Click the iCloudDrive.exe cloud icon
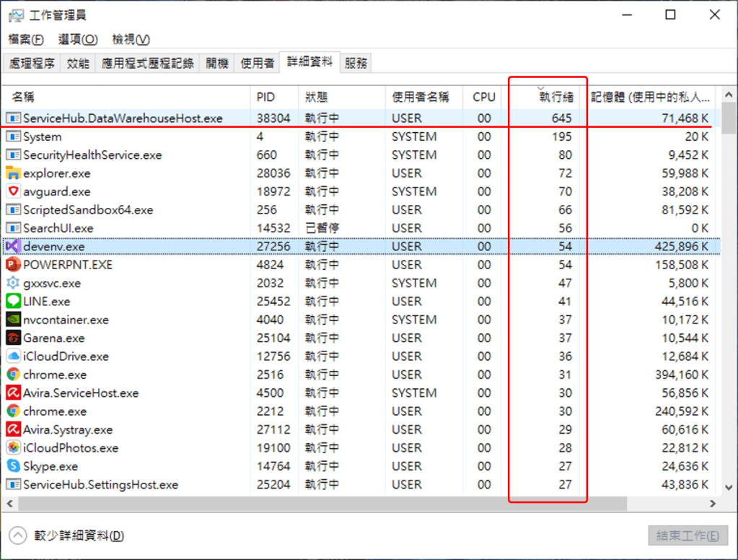Image resolution: width=738 pixels, height=560 pixels. [13, 356]
